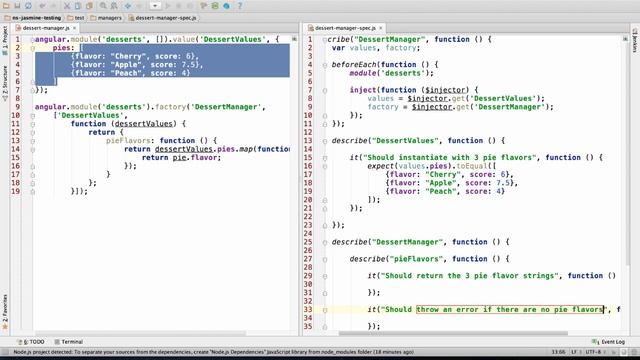Open the TODO tool window
This screenshot has height=360, width=640.
(x=31, y=342)
